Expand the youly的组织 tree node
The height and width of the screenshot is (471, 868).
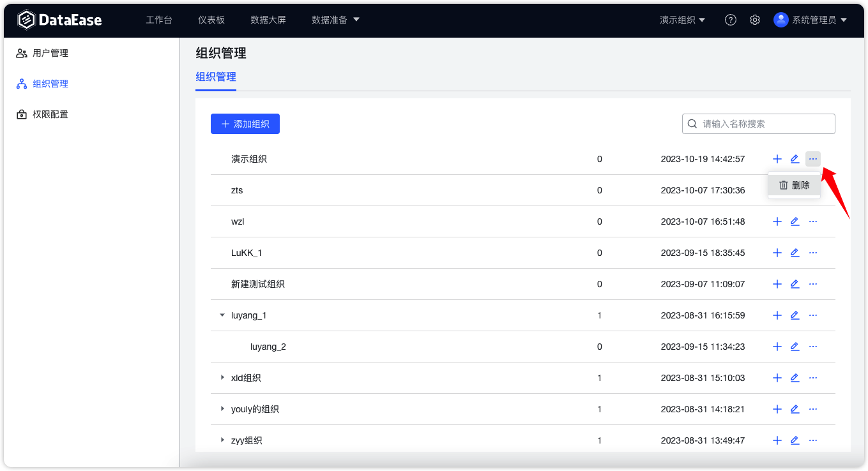[222, 409]
